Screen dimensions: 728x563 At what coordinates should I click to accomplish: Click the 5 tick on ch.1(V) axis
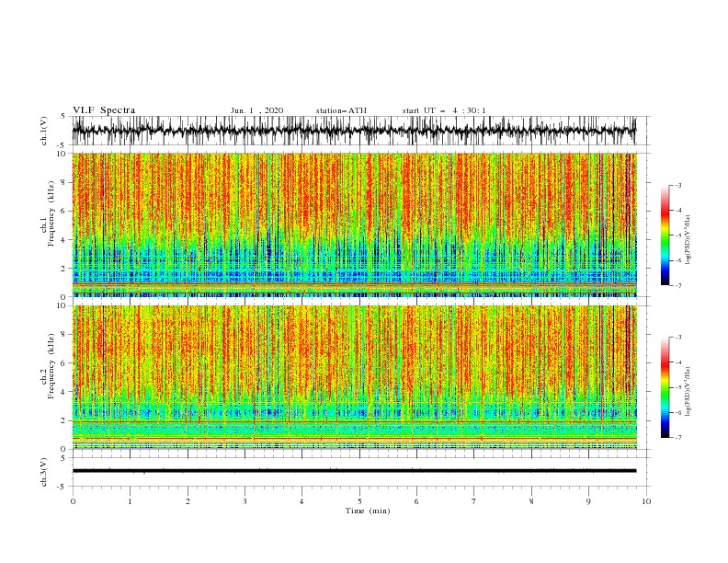coord(63,116)
